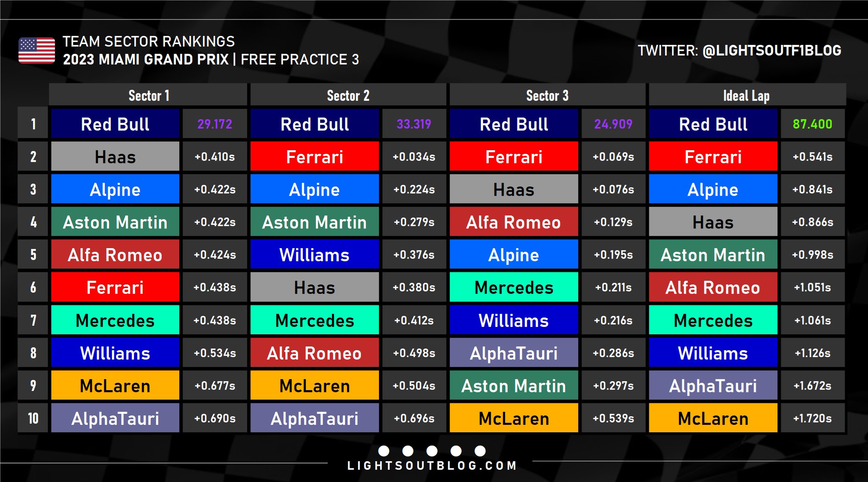Click the United States flag icon
This screenshot has height=482, width=868.
[37, 50]
